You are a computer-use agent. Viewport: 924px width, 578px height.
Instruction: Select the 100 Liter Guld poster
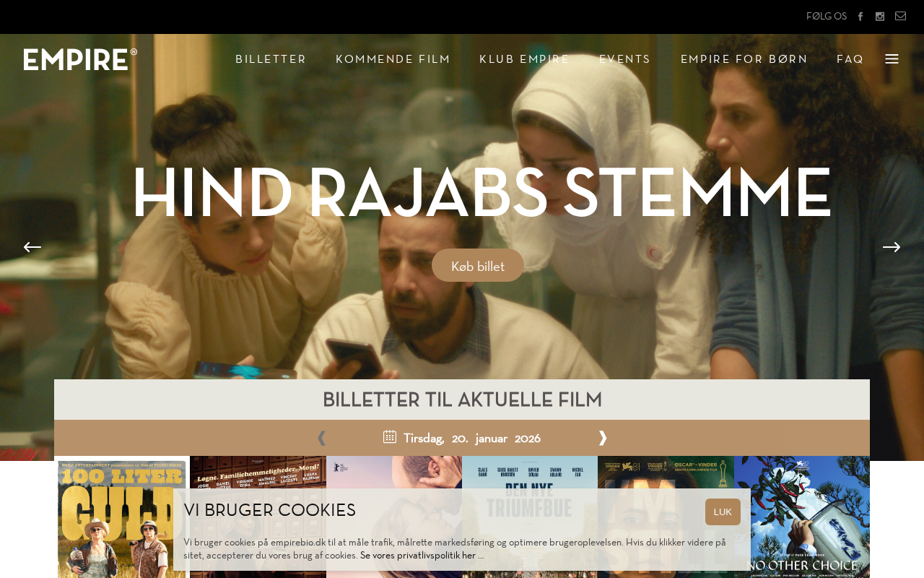click(x=122, y=517)
